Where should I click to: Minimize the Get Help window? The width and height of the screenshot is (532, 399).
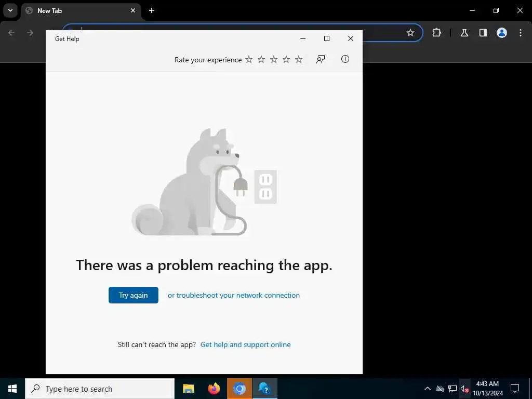303,38
